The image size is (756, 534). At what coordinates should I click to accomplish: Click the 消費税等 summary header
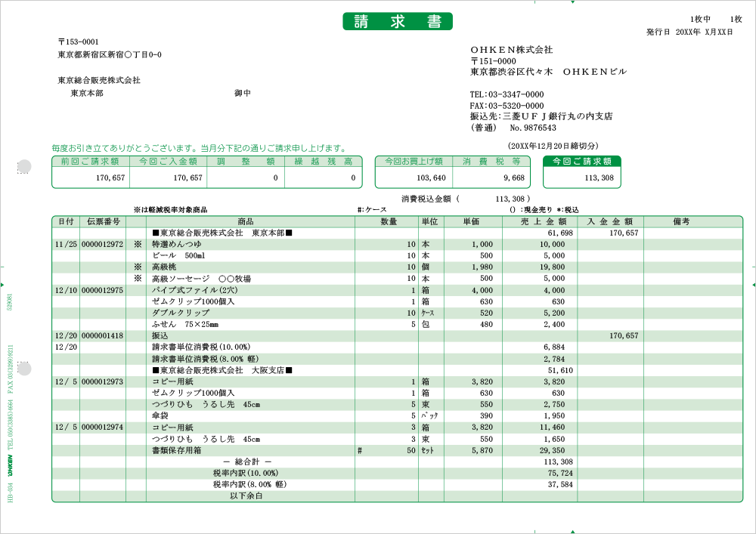click(491, 162)
